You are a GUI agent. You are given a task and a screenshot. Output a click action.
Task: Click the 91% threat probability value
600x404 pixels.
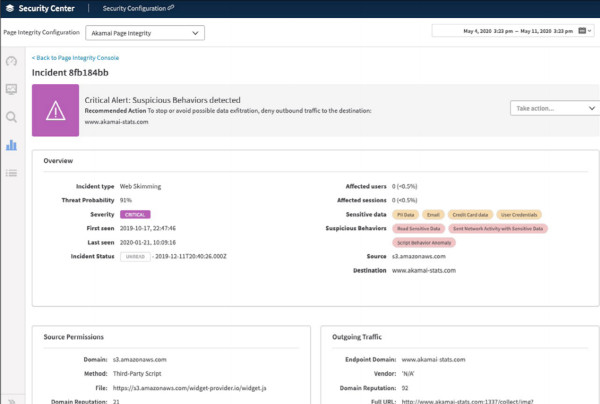(126, 200)
